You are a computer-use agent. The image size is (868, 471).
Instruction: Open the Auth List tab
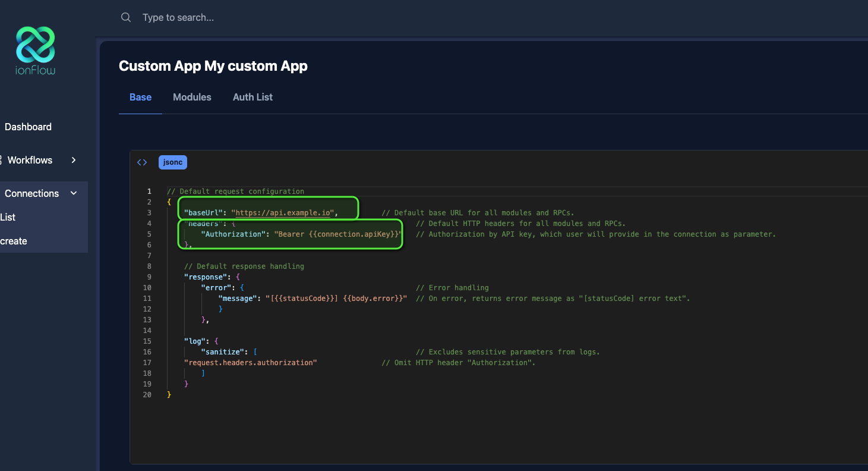point(252,97)
